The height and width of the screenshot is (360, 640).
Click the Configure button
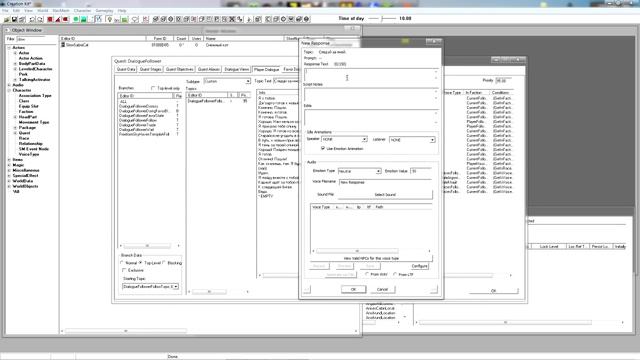pyautogui.click(x=419, y=266)
